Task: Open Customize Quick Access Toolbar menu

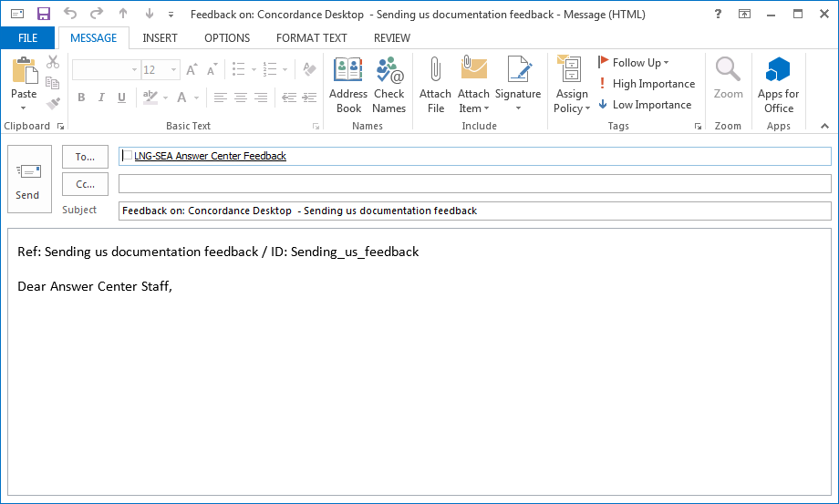Action: [171, 15]
